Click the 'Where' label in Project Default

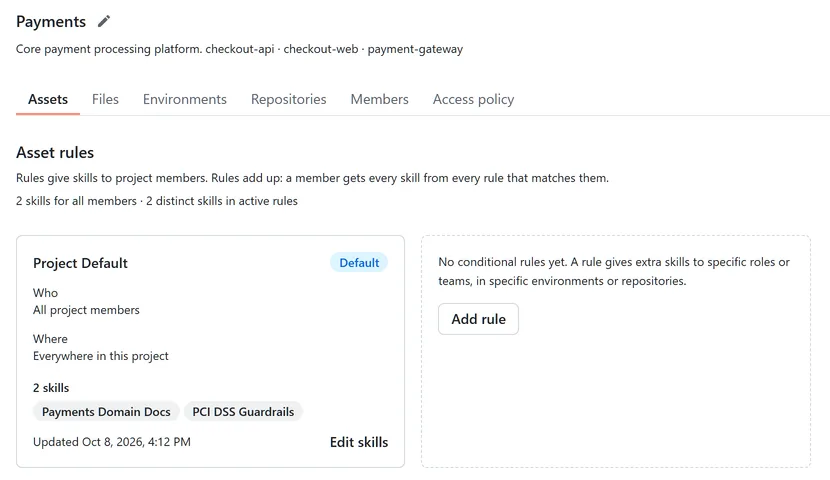(50, 339)
